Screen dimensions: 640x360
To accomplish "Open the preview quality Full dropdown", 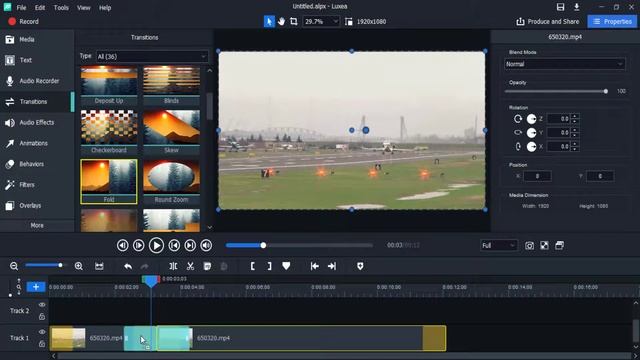I will 498,245.
